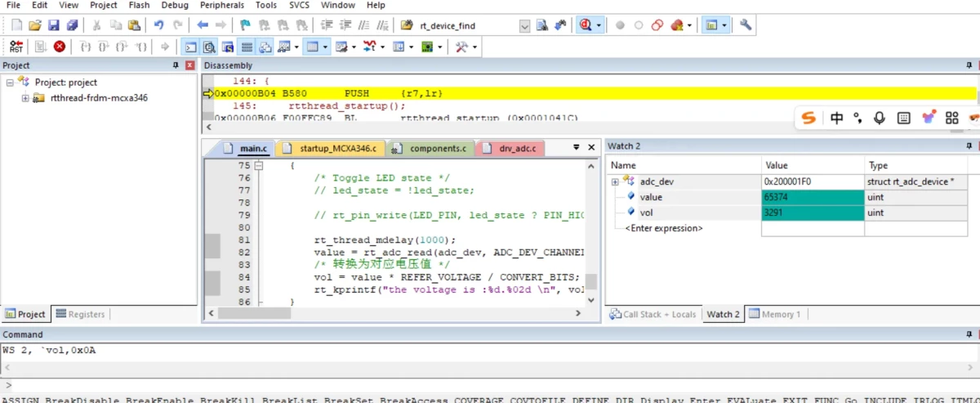Click the RST reset CPU icon
This screenshot has width=980, height=403.
pyautogui.click(x=16, y=47)
